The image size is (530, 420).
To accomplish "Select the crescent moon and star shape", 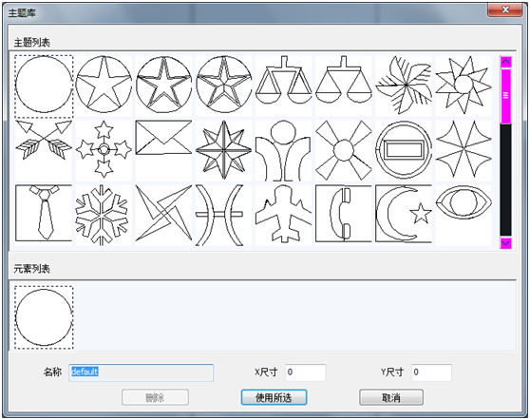I will (x=404, y=214).
